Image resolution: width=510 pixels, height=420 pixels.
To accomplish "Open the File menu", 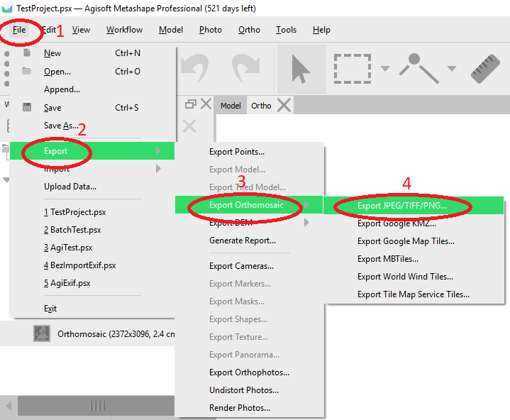I will pyautogui.click(x=19, y=30).
